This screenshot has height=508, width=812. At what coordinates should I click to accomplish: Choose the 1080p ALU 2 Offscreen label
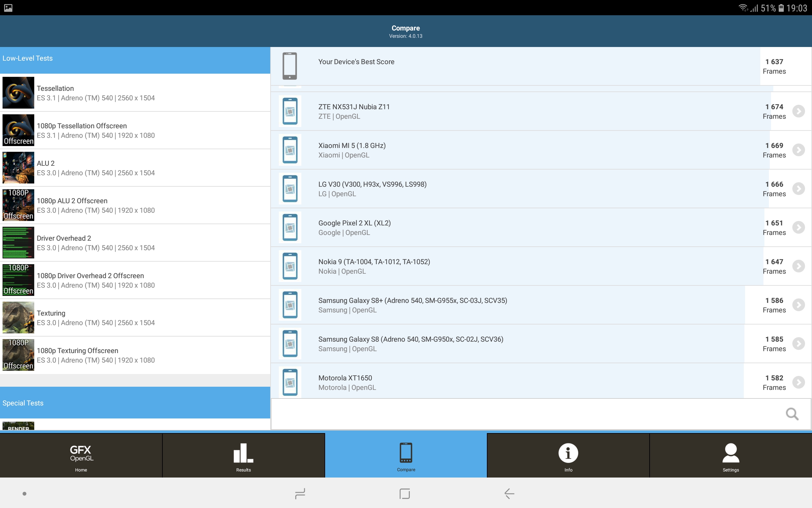pyautogui.click(x=72, y=201)
